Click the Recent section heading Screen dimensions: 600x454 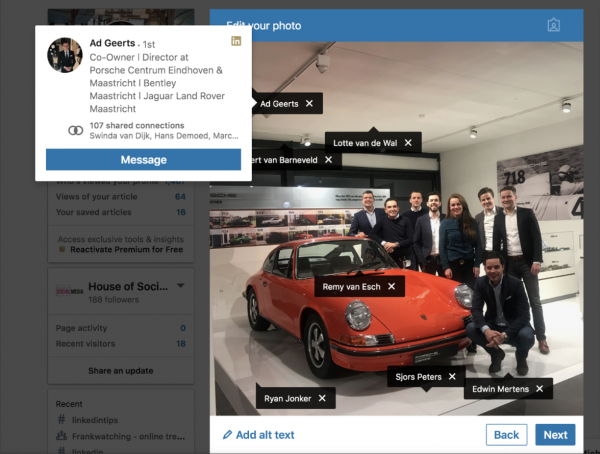69,404
